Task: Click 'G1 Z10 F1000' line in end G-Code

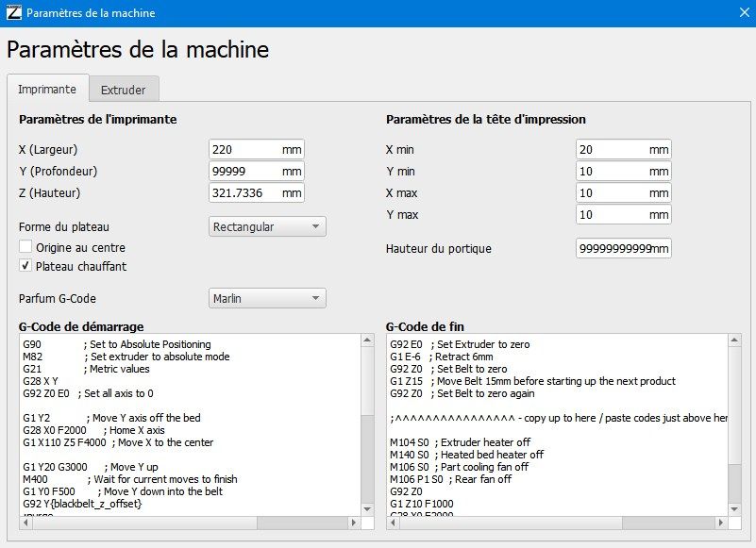Action: point(422,504)
